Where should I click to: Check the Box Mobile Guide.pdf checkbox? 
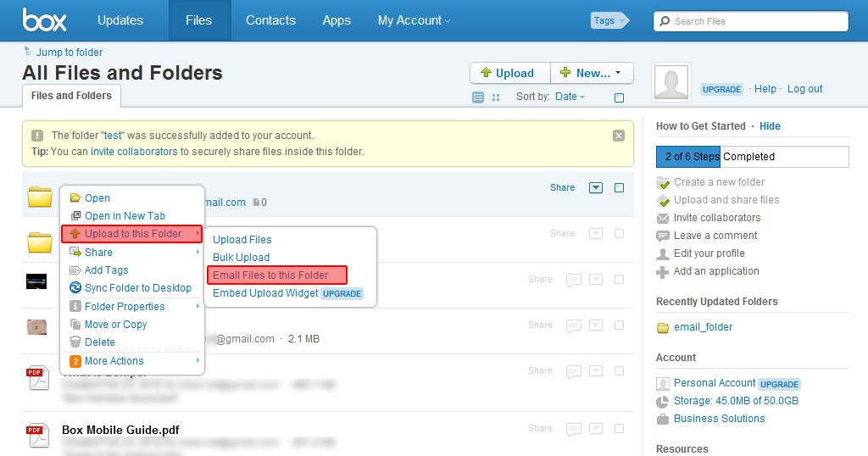620,428
